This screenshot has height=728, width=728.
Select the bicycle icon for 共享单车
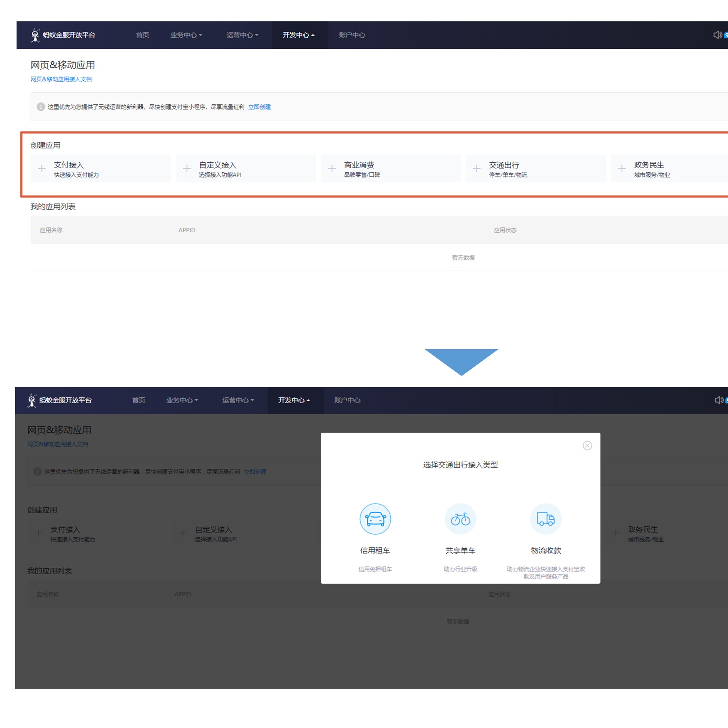point(460,519)
